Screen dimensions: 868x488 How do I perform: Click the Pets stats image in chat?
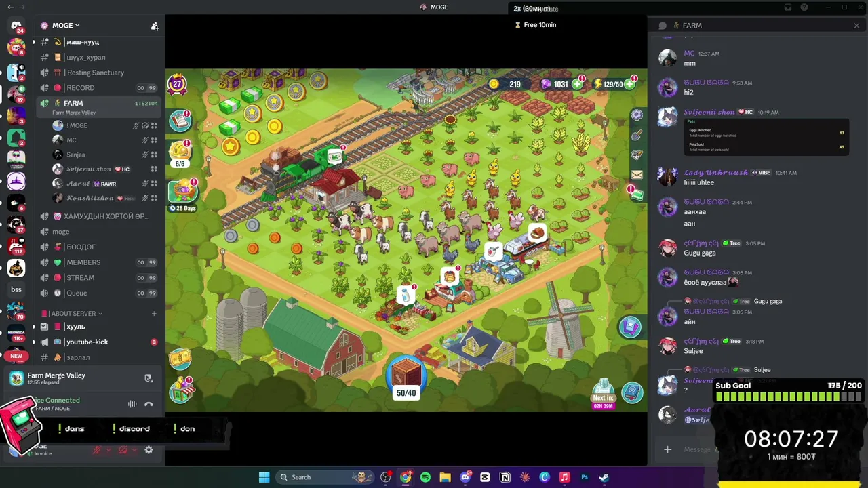point(766,138)
